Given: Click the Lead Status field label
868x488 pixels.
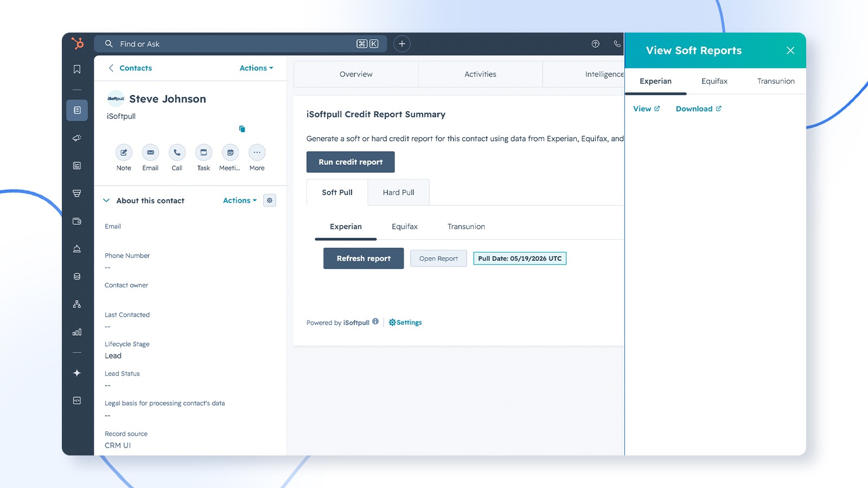Looking at the screenshot, I should (122, 374).
